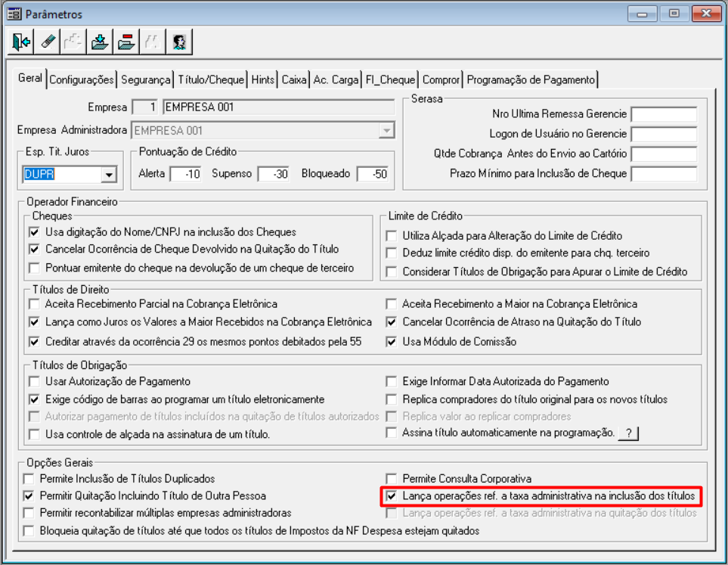Open the Segurança tab
Viewport: 728px width, 565px height.
tap(146, 80)
